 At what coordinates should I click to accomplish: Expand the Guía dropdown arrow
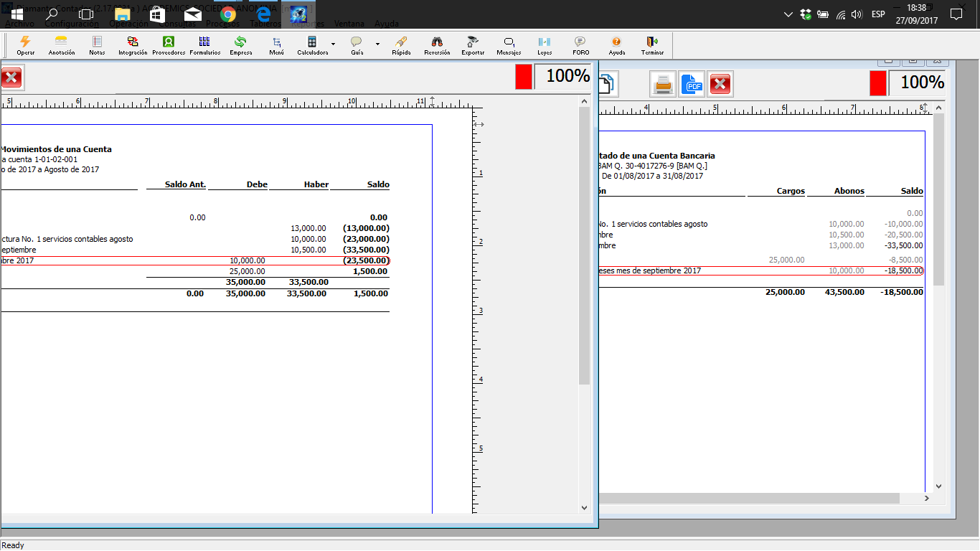point(377,44)
